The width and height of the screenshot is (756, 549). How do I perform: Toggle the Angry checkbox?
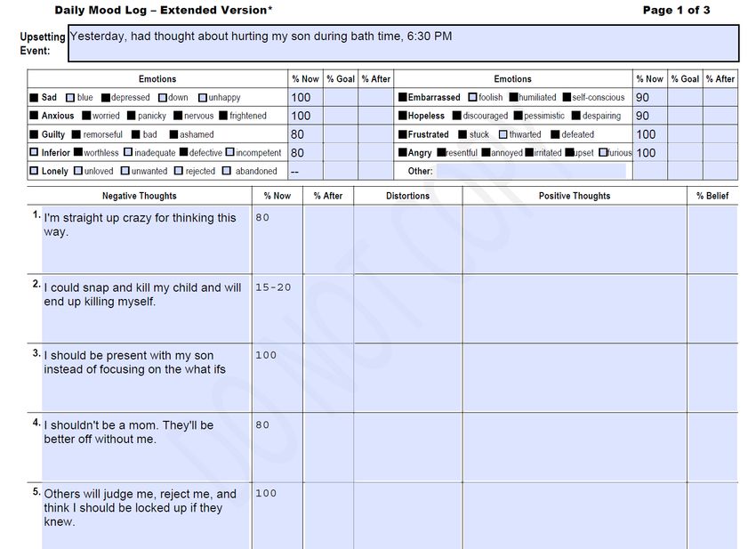click(x=403, y=152)
